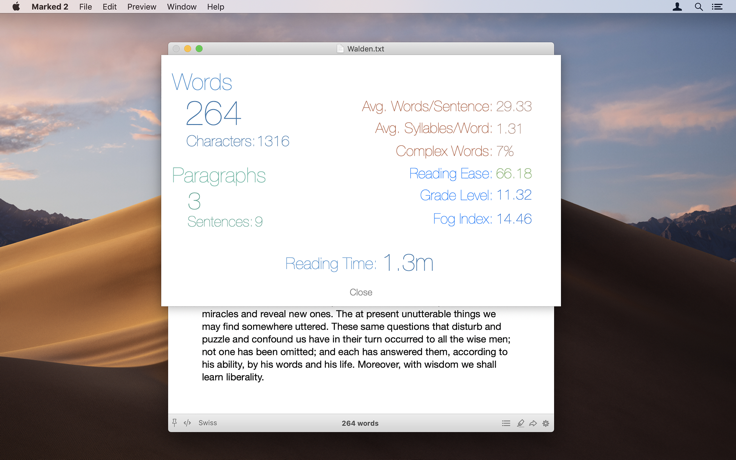Click the text 'learn liberality.' in the preview
Screen dimensions: 736x460
(x=233, y=377)
